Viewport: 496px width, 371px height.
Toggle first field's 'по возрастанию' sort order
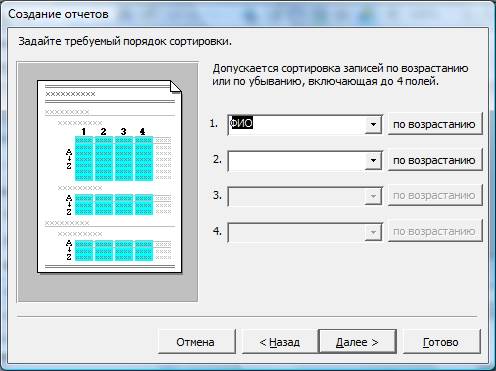[x=435, y=124]
